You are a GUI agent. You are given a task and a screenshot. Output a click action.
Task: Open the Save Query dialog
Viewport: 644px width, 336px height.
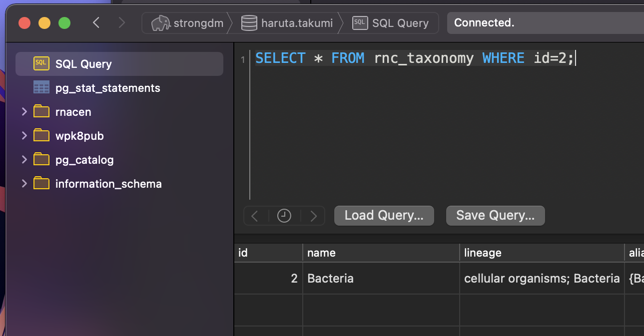tap(495, 215)
